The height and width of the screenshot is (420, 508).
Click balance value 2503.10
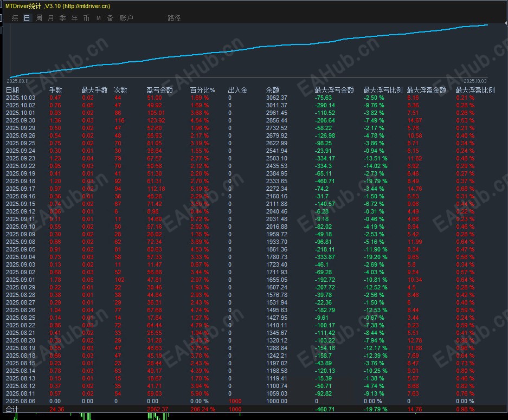point(276,158)
